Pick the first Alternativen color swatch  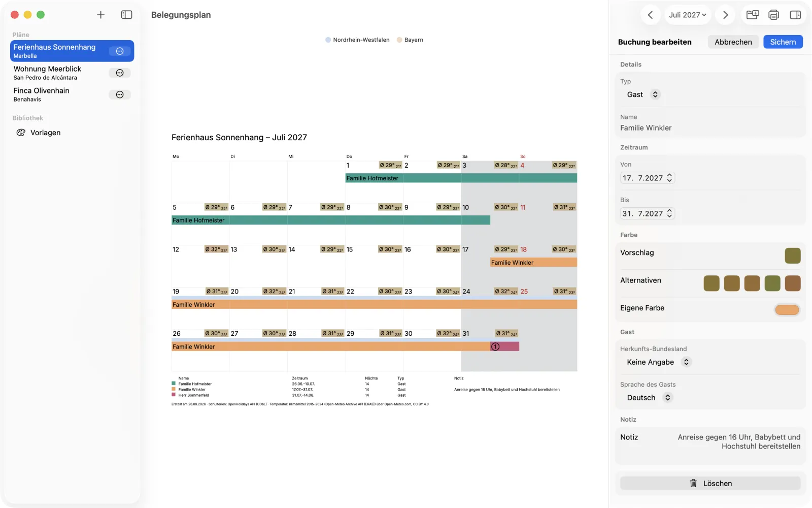[712, 283]
